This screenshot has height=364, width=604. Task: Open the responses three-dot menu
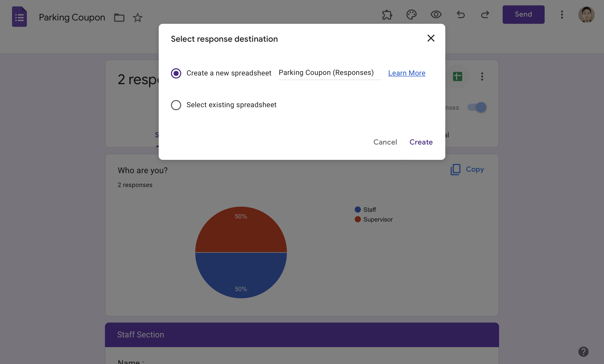click(482, 76)
